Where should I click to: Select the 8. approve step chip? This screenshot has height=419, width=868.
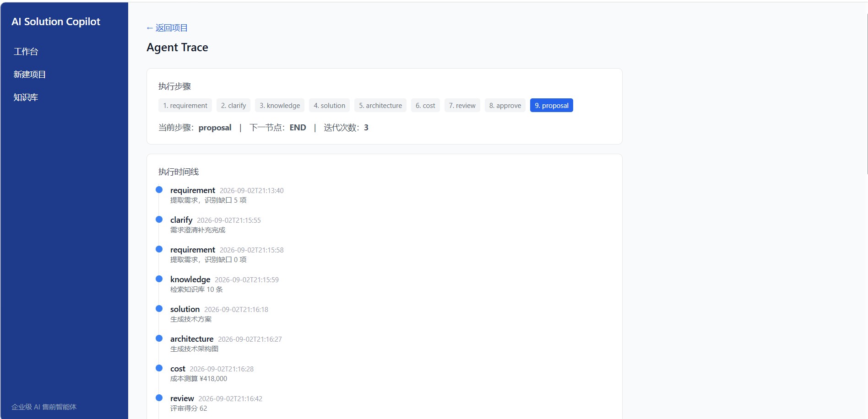pyautogui.click(x=505, y=105)
